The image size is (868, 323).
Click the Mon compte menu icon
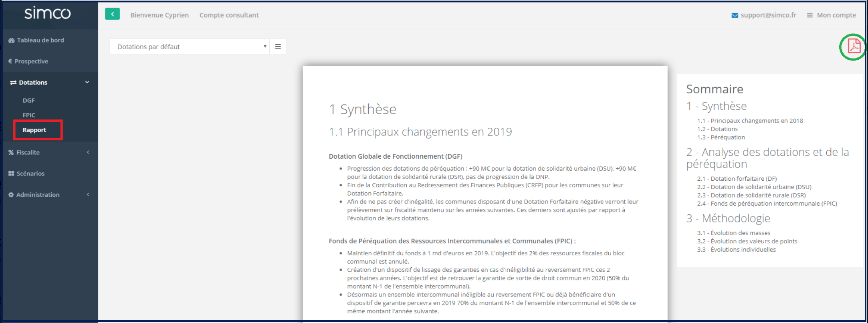point(809,15)
